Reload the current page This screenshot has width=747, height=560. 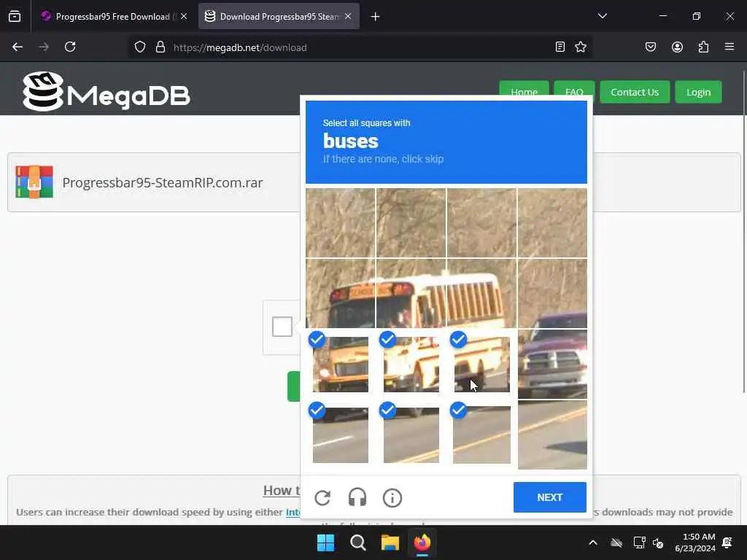(70, 47)
